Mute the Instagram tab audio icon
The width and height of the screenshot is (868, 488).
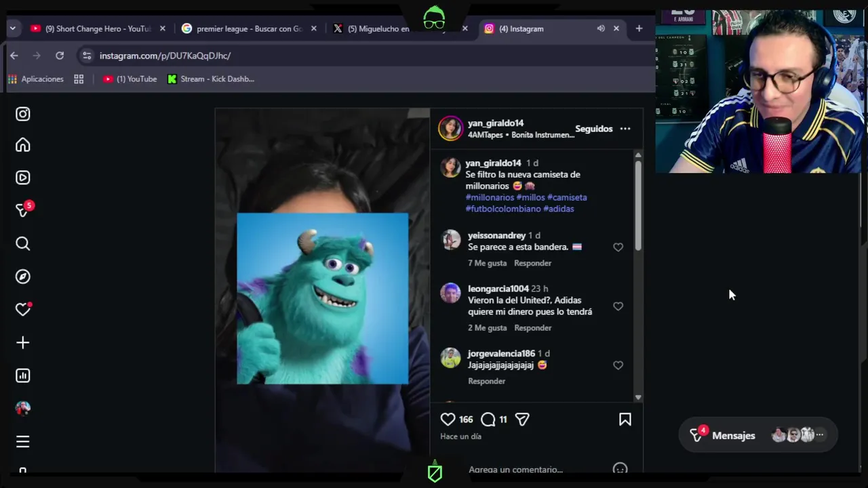point(601,28)
